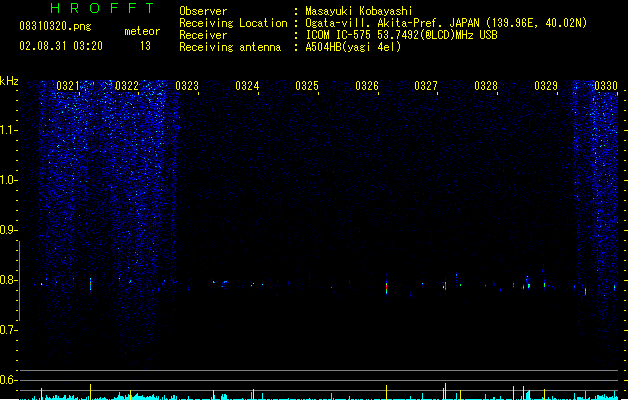Image resolution: width=629 pixels, height=400 pixels.
Task: Click the 0.7 kHz axis label
Action: [x=8, y=330]
